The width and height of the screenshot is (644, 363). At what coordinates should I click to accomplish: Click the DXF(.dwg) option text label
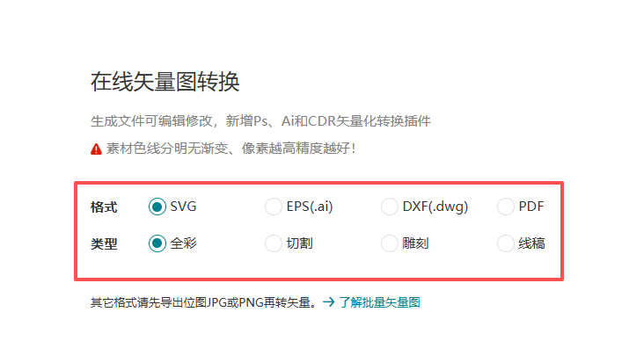tap(435, 207)
